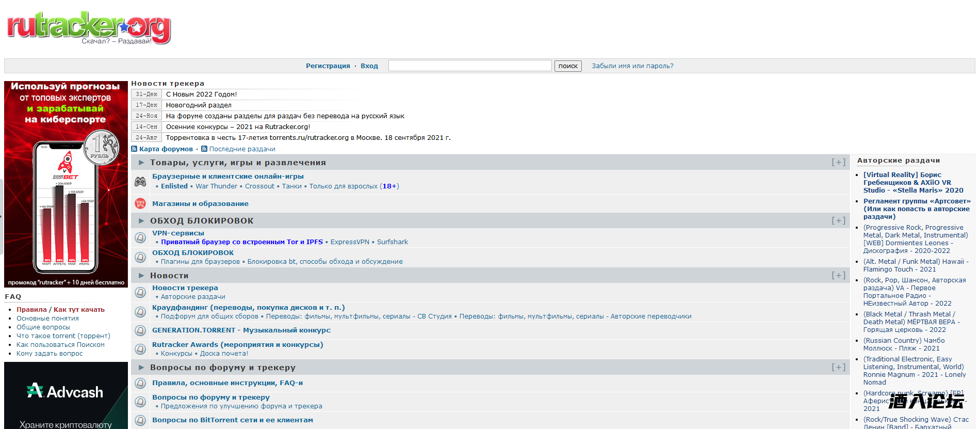The width and height of the screenshot is (980, 429).
Task: Open news item Новогодний раздел
Action: coord(199,105)
